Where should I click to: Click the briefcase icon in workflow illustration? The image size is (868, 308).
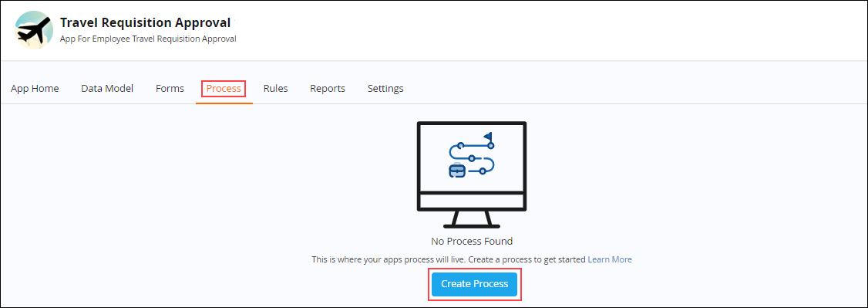click(x=456, y=171)
